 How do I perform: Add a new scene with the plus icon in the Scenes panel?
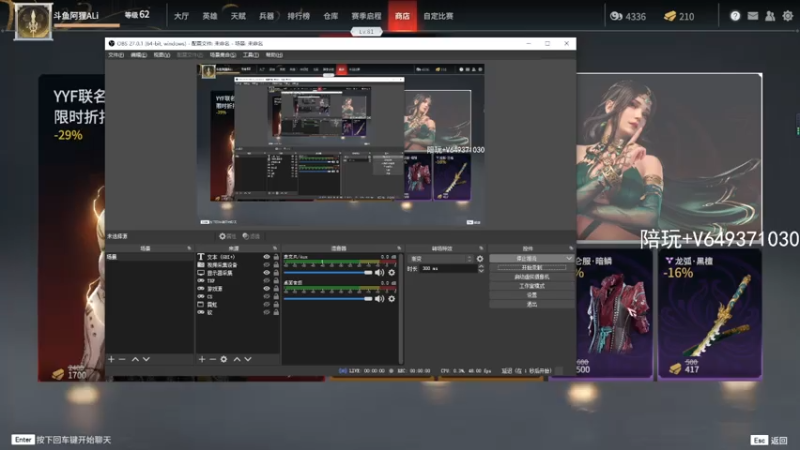(111, 359)
